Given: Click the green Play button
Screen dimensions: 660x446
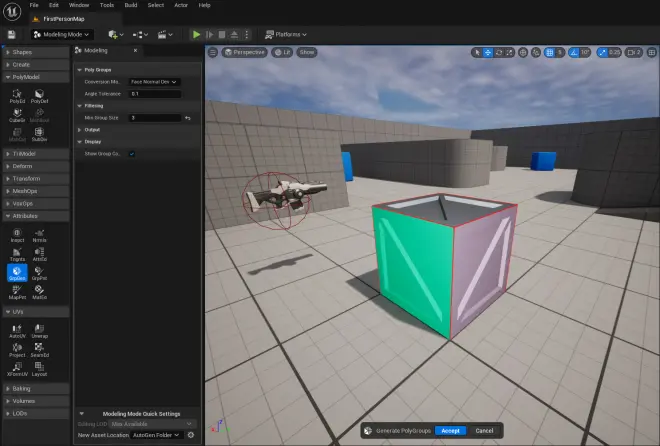Looking at the screenshot, I should pyautogui.click(x=196, y=35).
